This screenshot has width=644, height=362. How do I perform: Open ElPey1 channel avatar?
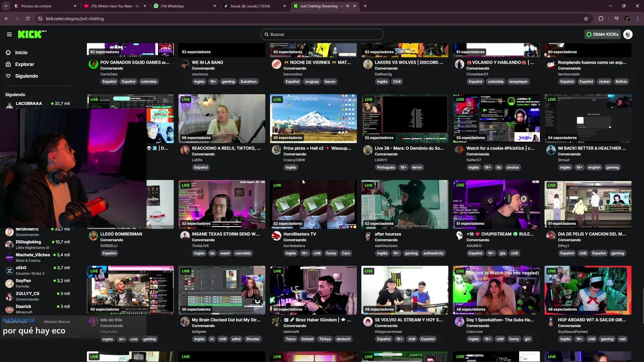pos(551,235)
